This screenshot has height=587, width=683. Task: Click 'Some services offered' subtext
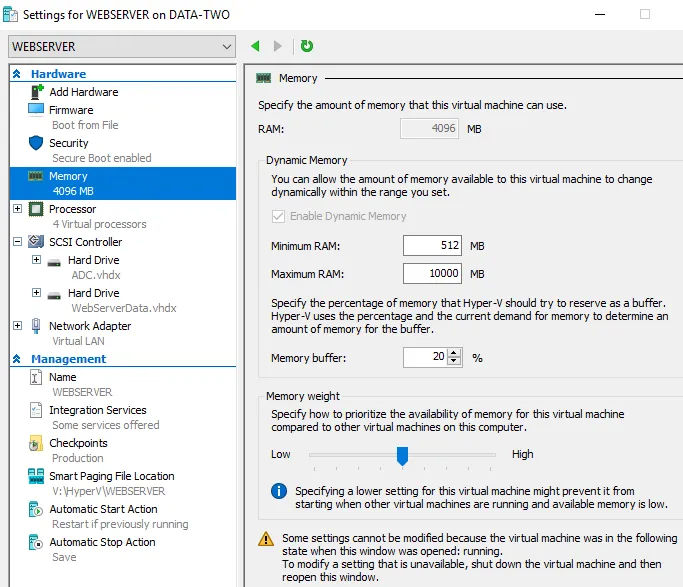tap(106, 425)
